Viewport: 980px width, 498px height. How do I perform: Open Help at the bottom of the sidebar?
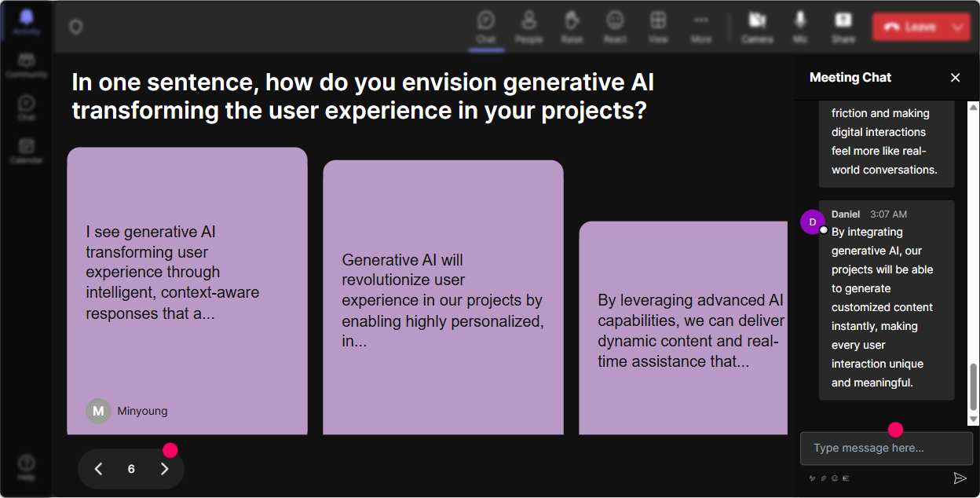[26, 467]
